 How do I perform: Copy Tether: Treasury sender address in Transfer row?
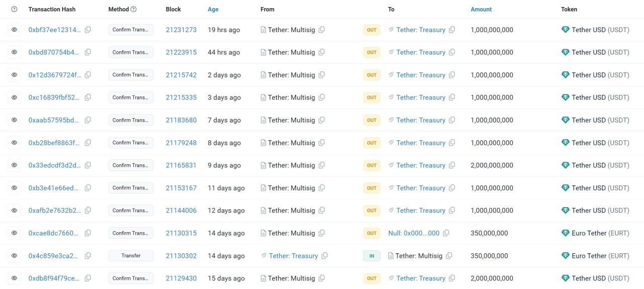[x=325, y=256]
